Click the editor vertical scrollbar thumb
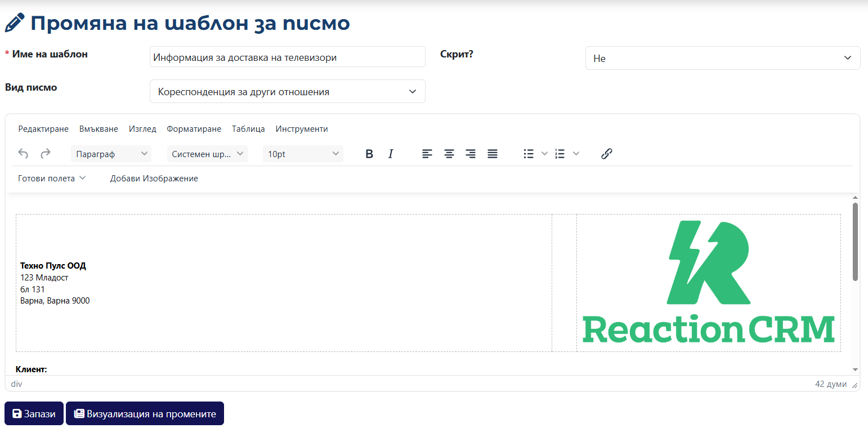 (855, 242)
